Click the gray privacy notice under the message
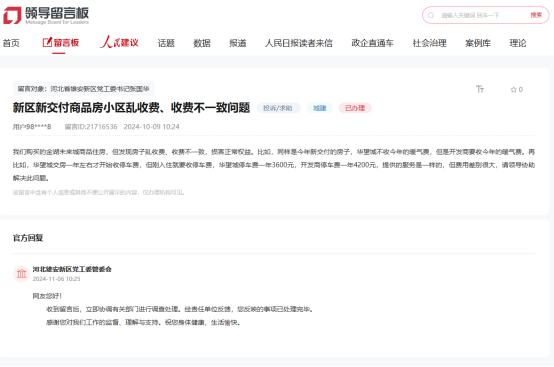 point(99,193)
